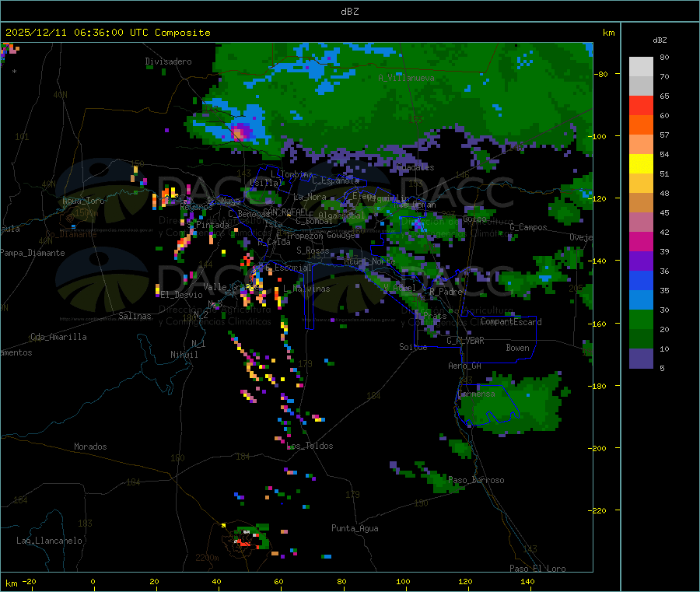Click the red echo cluster at 2200m volcano
700x592 pixels.
point(243,542)
